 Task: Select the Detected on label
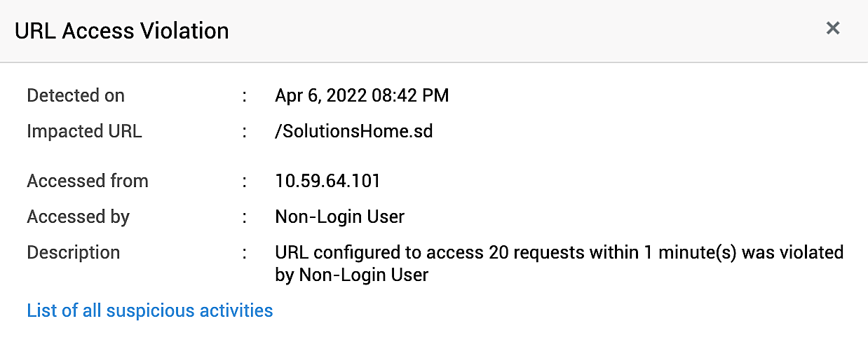pos(76,95)
